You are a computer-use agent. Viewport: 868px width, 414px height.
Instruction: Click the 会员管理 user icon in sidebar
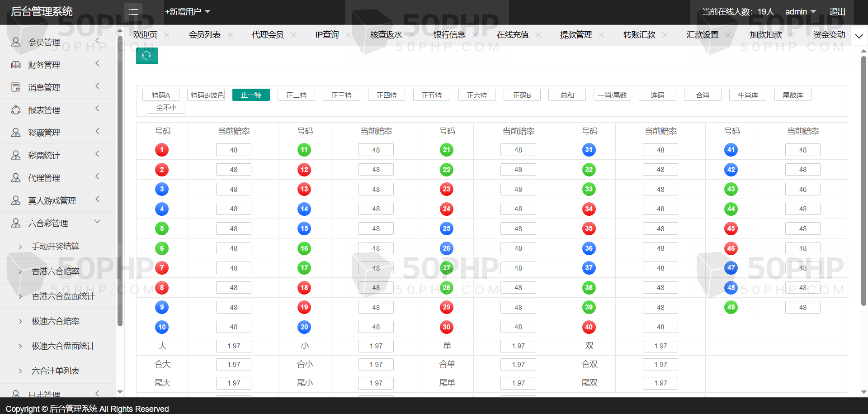click(x=16, y=42)
